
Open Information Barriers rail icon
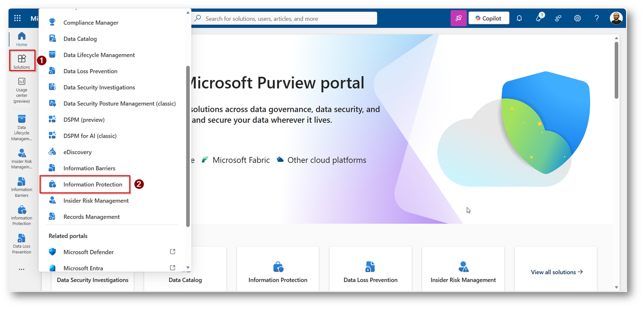click(22, 187)
